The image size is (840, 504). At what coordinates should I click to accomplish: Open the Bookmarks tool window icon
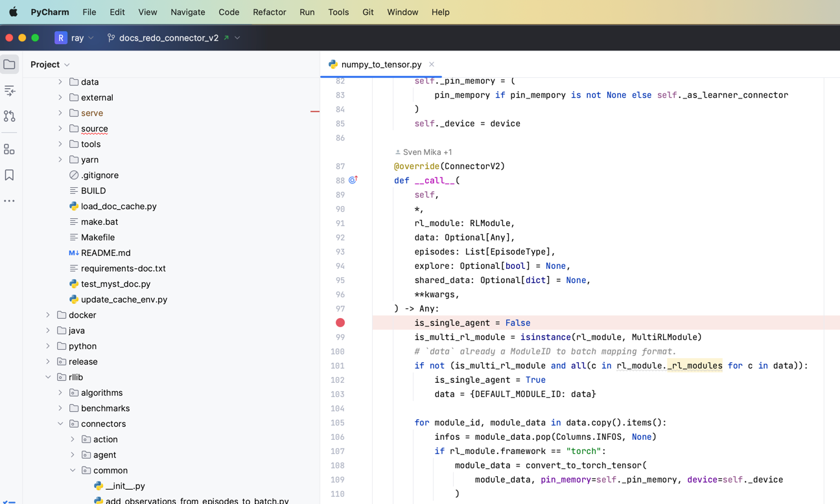pyautogui.click(x=9, y=176)
